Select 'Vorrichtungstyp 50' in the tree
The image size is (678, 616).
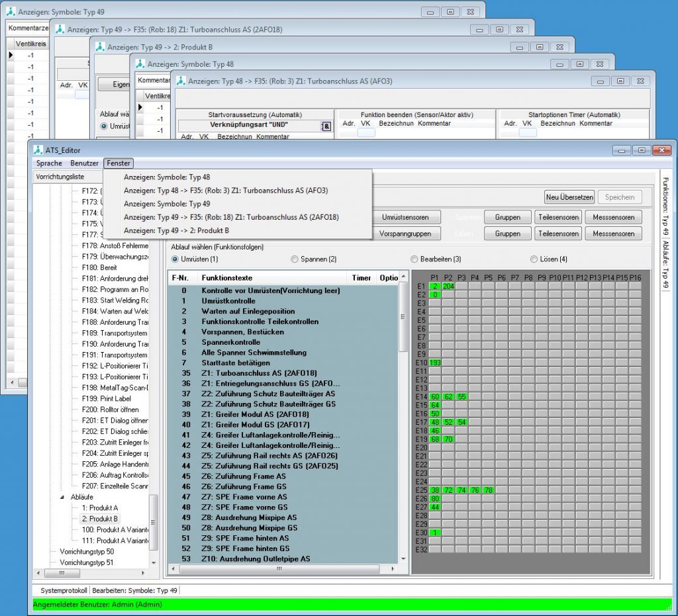click(87, 551)
